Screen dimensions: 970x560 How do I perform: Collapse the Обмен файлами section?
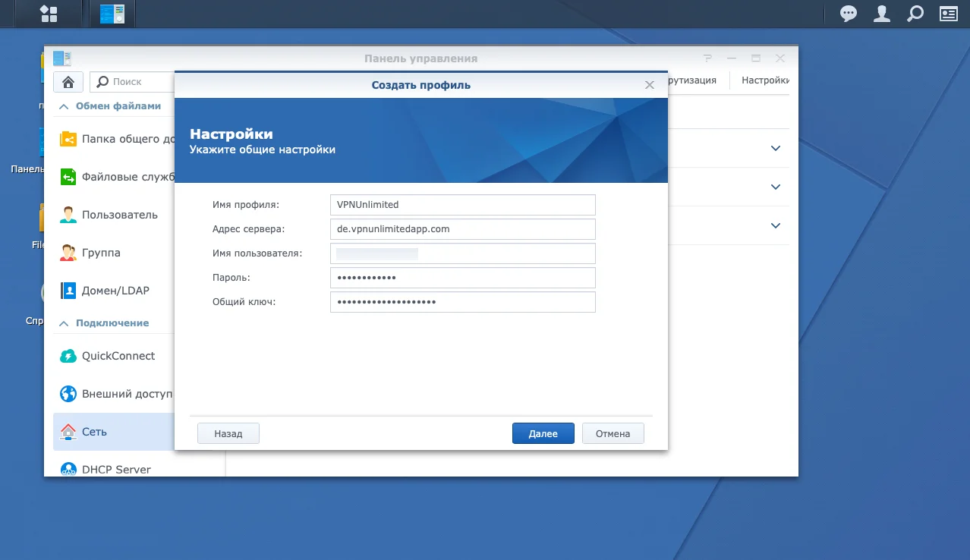(x=65, y=106)
